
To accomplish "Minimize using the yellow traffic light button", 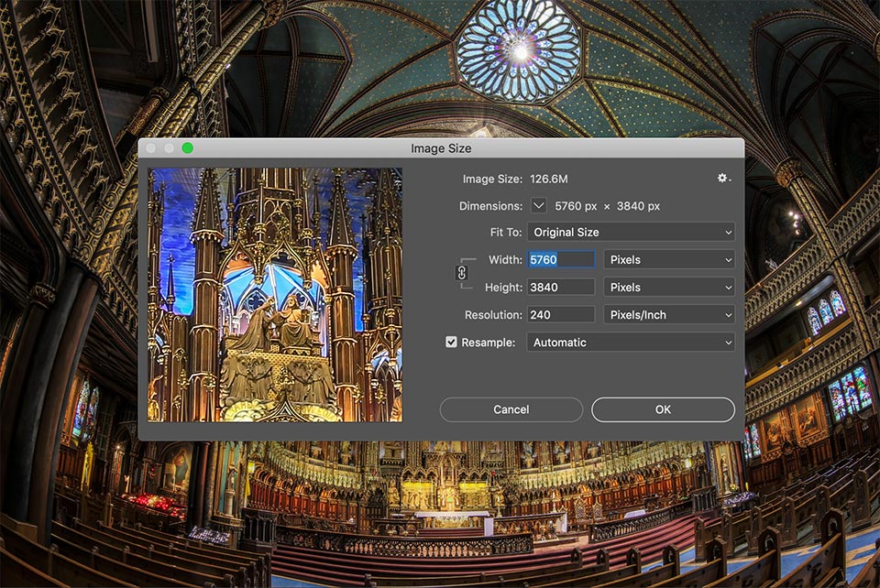I will click(x=170, y=146).
